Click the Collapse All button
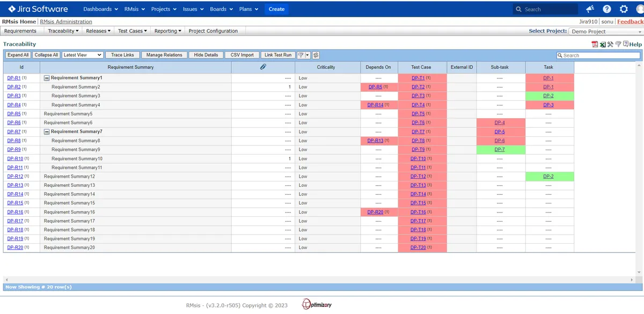Viewport: 644px width, 314px height. point(46,55)
